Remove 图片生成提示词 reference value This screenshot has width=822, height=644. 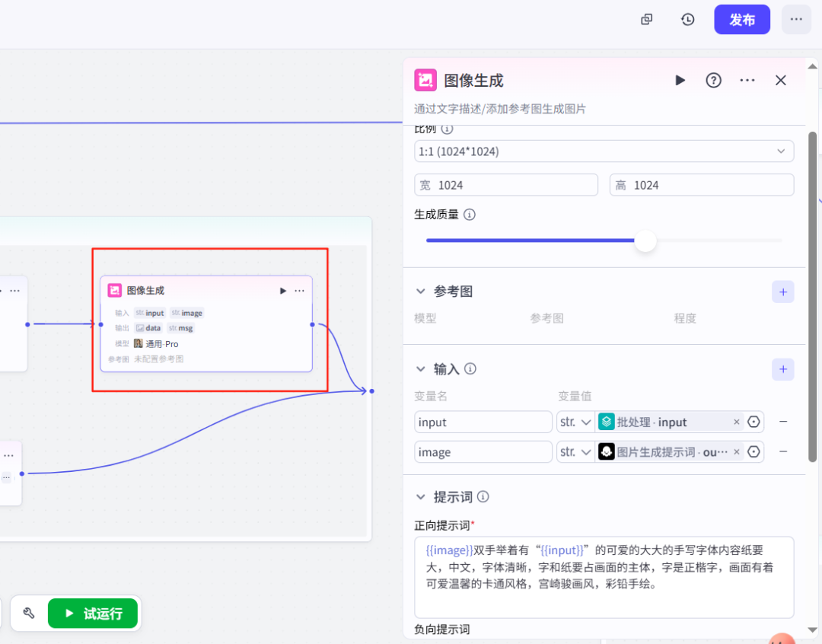(737, 452)
